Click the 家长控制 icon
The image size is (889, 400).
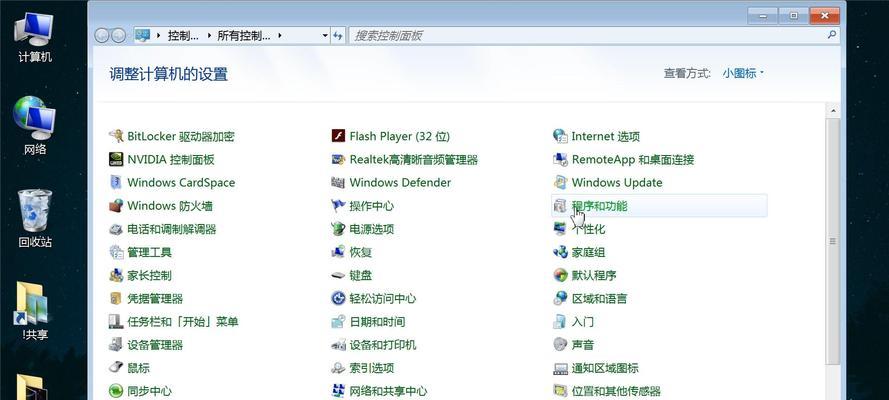[x=116, y=275]
